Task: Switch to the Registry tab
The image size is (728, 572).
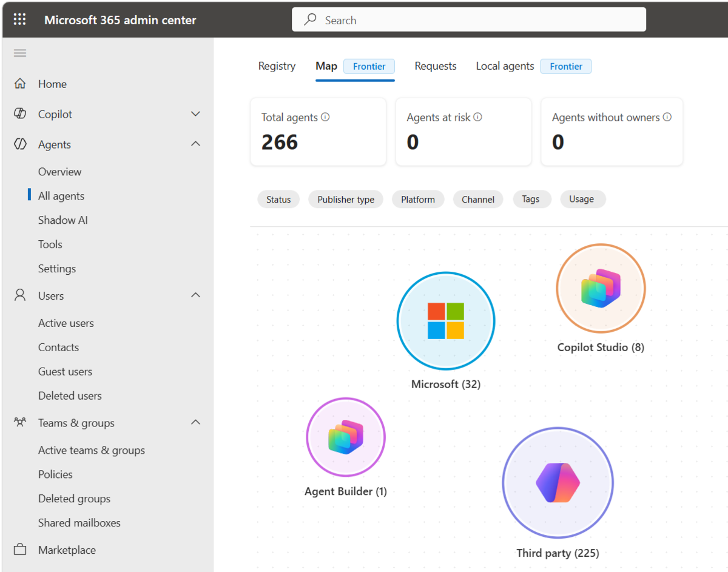Action: pos(277,66)
